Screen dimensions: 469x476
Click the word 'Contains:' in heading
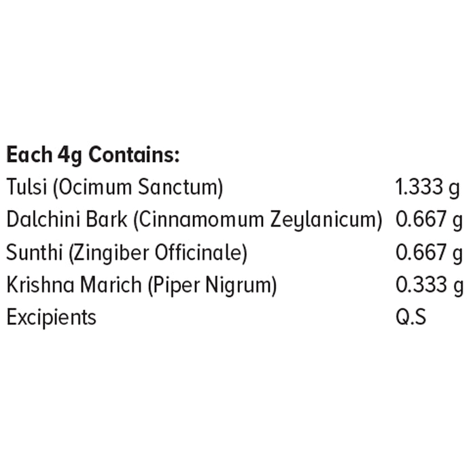click(134, 154)
